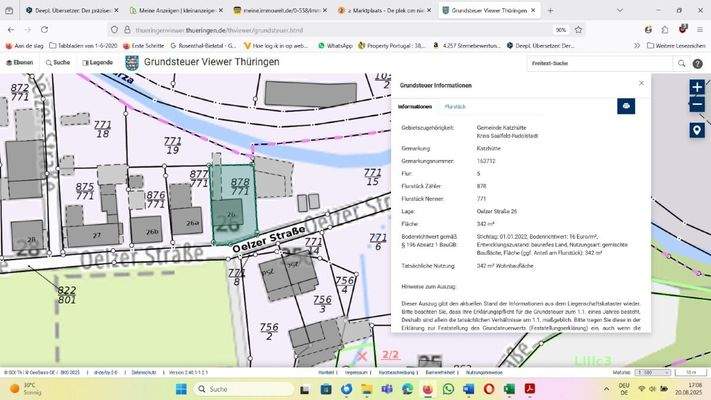Close the Grundsteuer Informationen panel
This screenshot has height=400, width=711.
click(641, 83)
